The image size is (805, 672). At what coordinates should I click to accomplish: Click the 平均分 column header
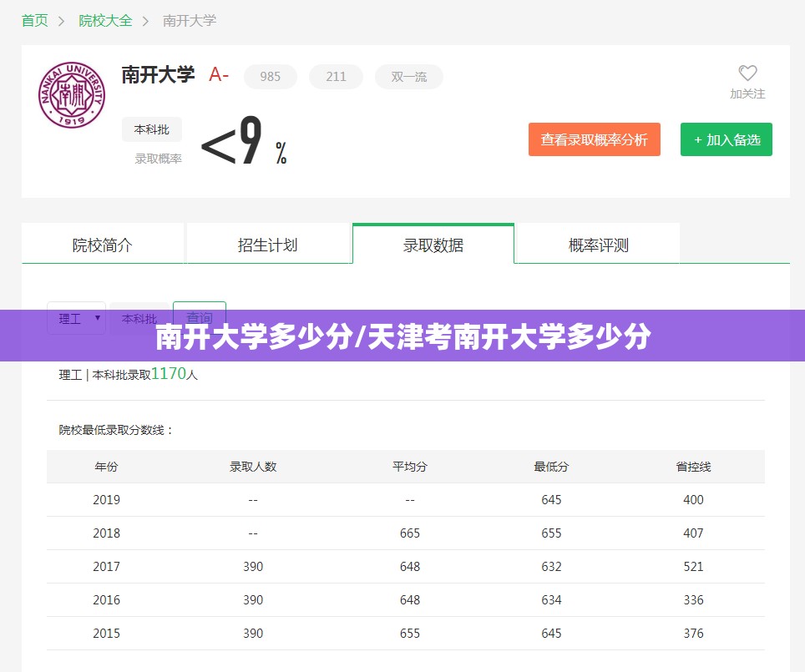pyautogui.click(x=410, y=467)
